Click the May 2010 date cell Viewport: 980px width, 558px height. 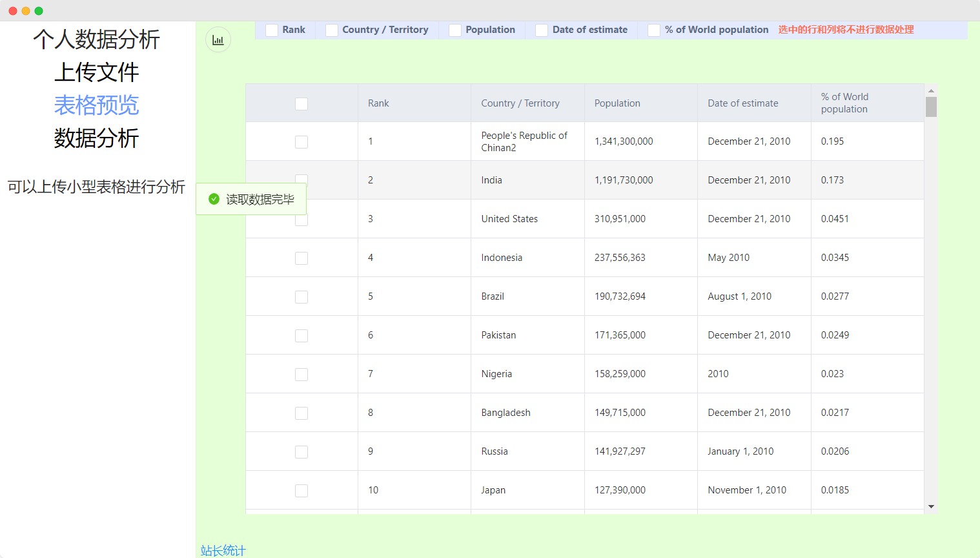coord(755,258)
